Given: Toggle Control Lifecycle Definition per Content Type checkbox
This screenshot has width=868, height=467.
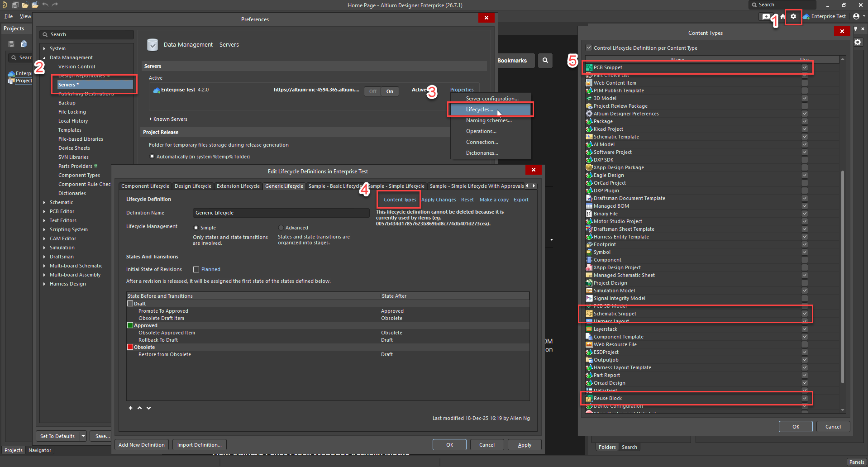Looking at the screenshot, I should (x=589, y=48).
